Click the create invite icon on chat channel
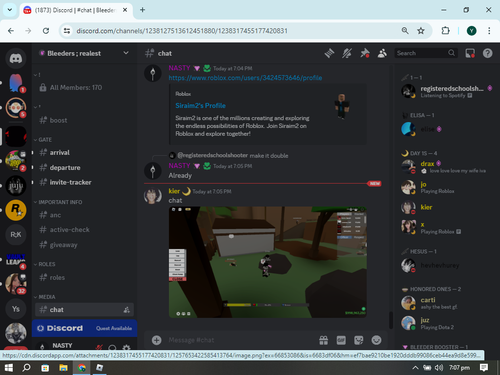The width and height of the screenshot is (500, 375). coord(126,310)
